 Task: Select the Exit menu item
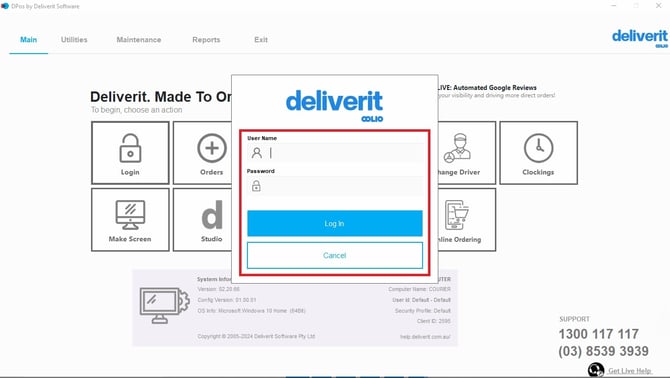pyautogui.click(x=261, y=40)
